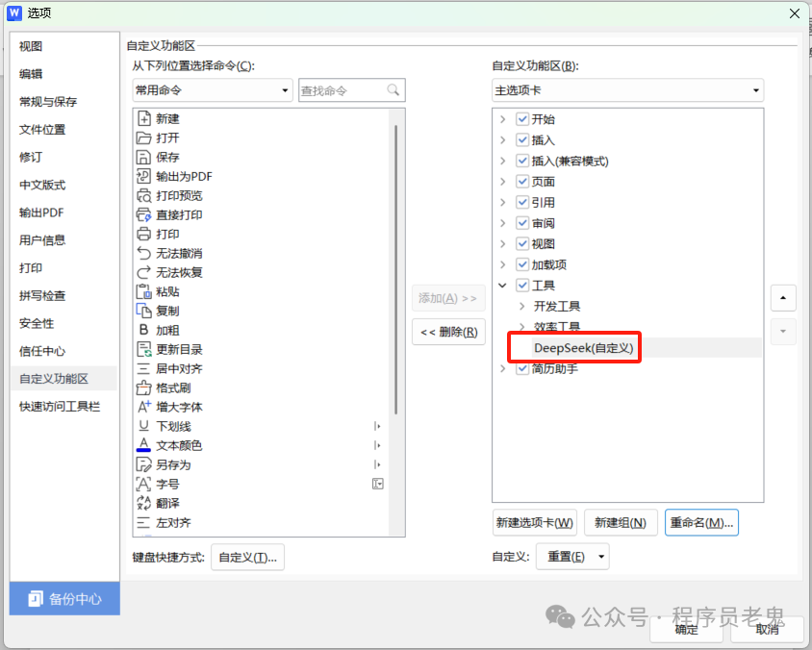This screenshot has height=650, width=812.
Task: Pick the 无法恢复 redo icon
Action: (x=143, y=272)
